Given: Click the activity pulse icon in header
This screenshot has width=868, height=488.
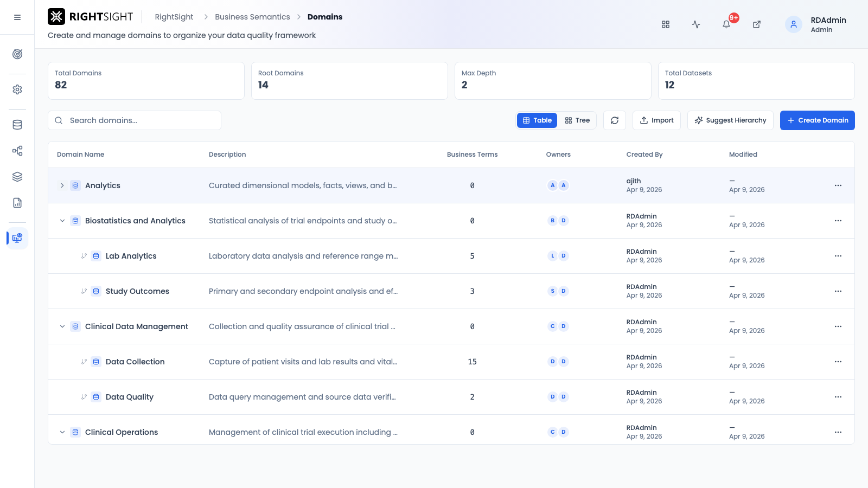Looking at the screenshot, I should point(696,24).
